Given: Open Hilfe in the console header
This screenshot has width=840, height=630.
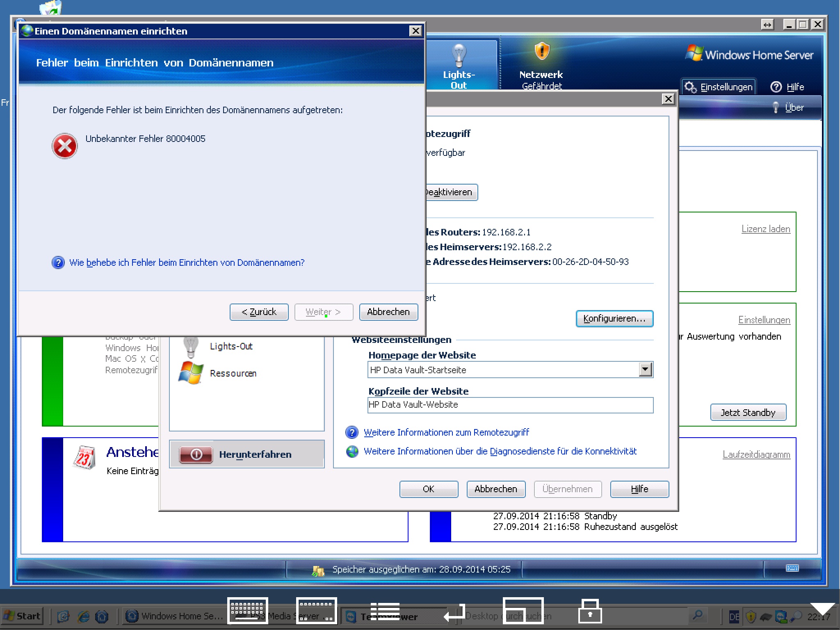Looking at the screenshot, I should [x=787, y=87].
